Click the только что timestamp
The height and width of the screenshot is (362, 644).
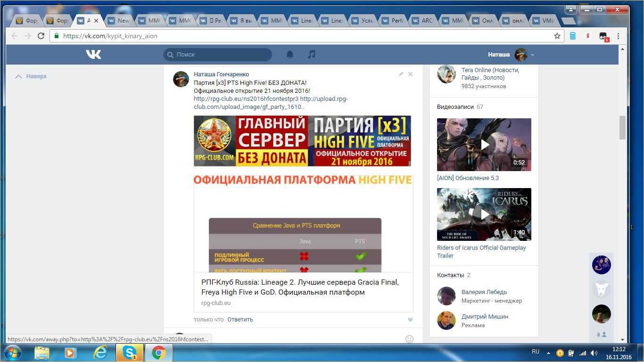tap(208, 320)
